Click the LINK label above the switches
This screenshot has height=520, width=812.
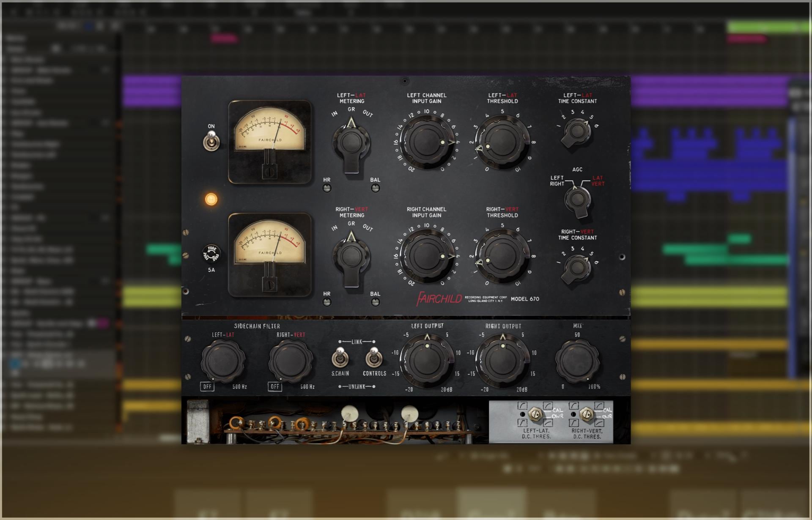[357, 342]
